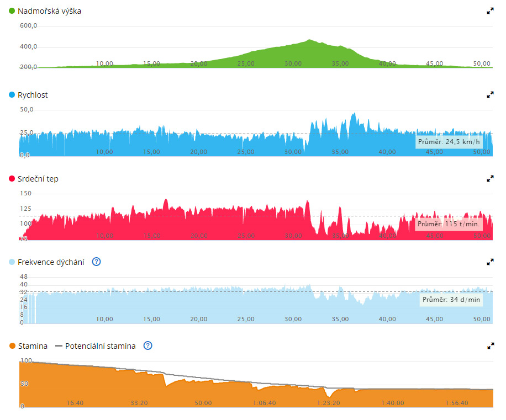Open help for Frekvence dýchání
Viewport: 506px width, 420px height.
click(x=96, y=262)
